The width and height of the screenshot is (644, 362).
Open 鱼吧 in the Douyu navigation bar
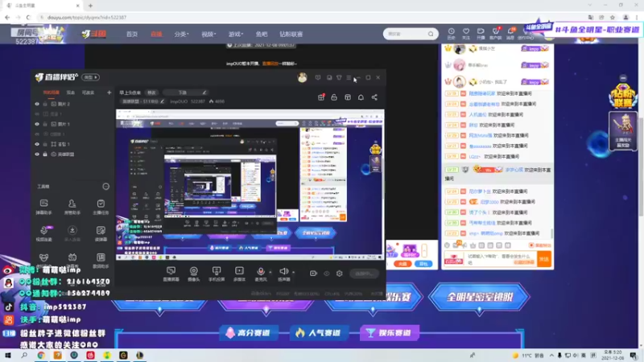tap(261, 34)
